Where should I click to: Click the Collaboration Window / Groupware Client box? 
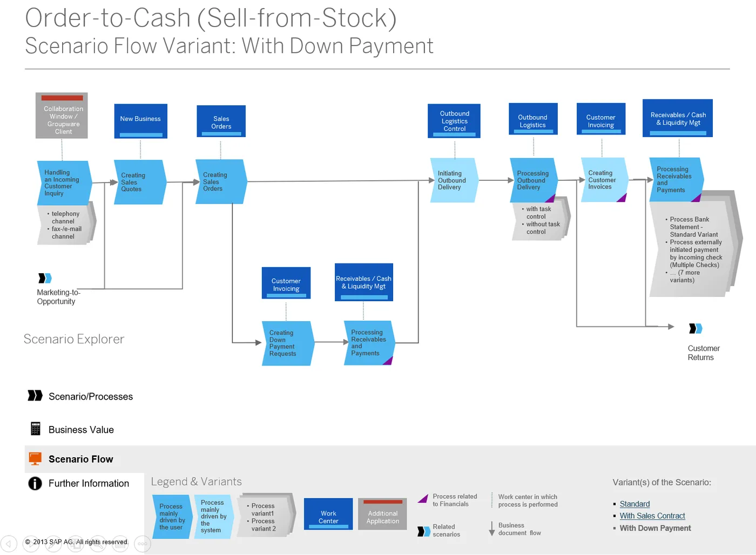click(x=62, y=116)
